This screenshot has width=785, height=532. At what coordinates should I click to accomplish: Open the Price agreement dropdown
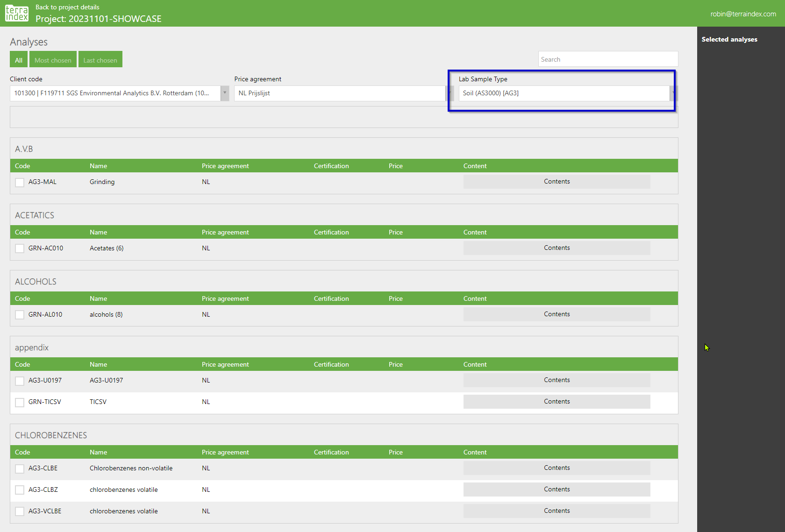pyautogui.click(x=340, y=93)
